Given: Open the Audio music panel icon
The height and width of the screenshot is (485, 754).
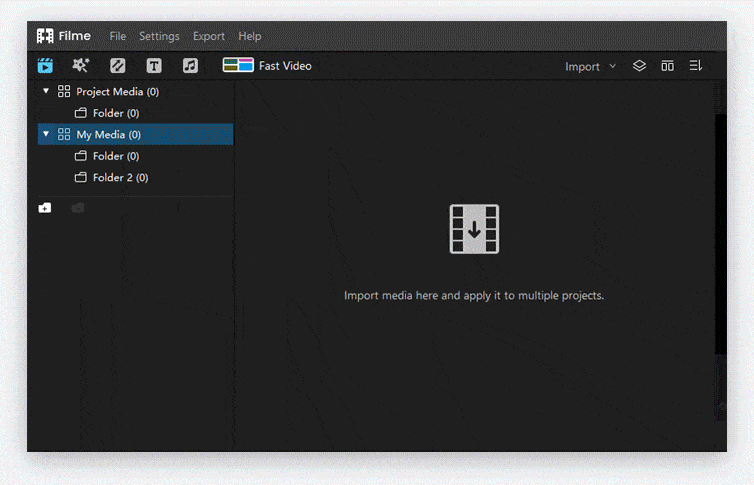Looking at the screenshot, I should pos(190,66).
